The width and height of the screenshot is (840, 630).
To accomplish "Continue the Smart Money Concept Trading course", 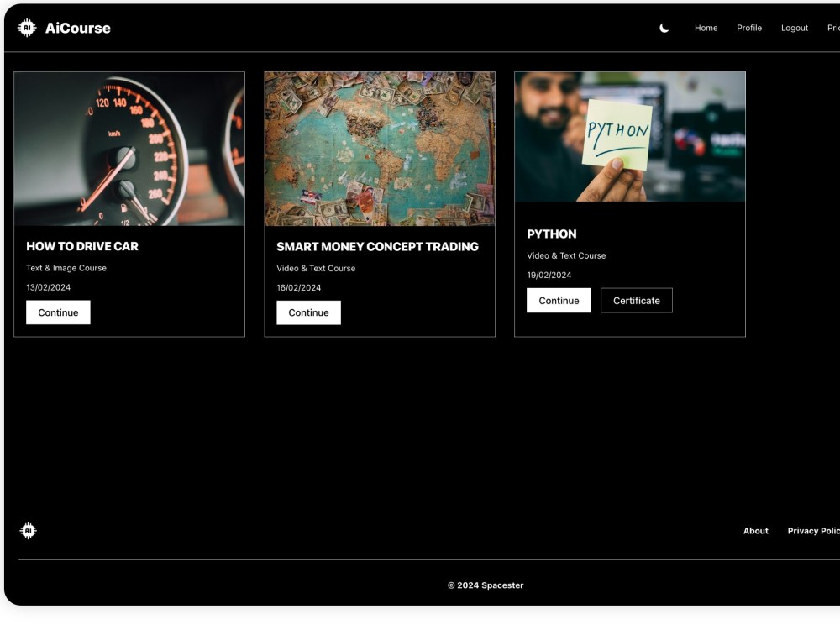I will 308,312.
